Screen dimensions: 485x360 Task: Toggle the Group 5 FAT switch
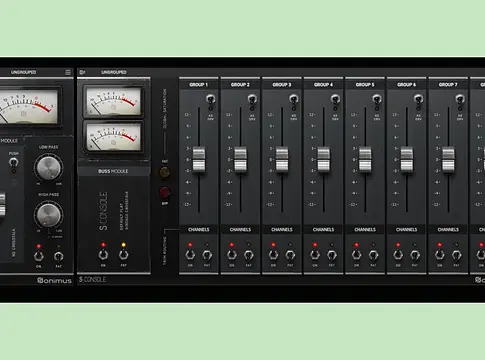[373, 255]
